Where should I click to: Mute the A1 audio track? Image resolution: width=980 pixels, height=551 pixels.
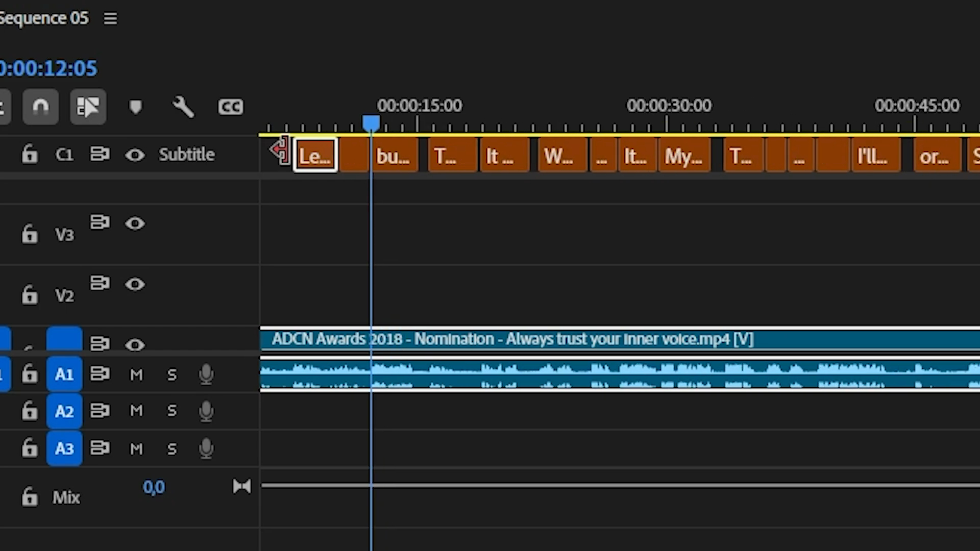pos(136,374)
